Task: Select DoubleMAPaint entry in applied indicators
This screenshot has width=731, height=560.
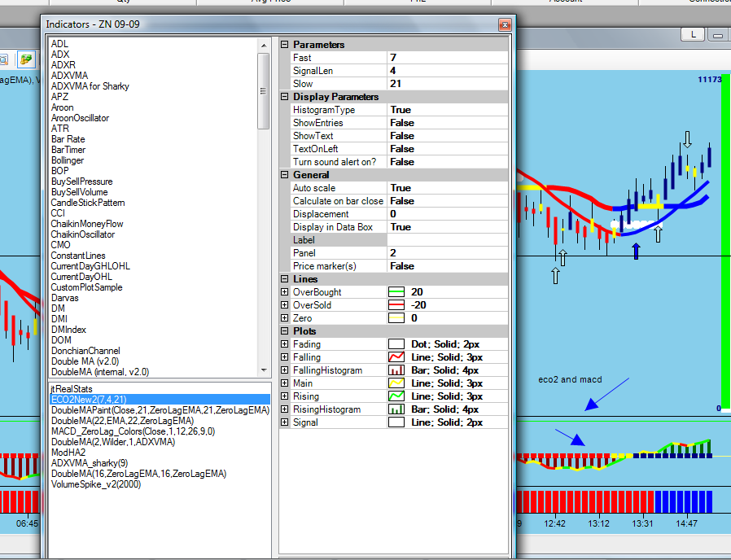Action: pos(160,410)
